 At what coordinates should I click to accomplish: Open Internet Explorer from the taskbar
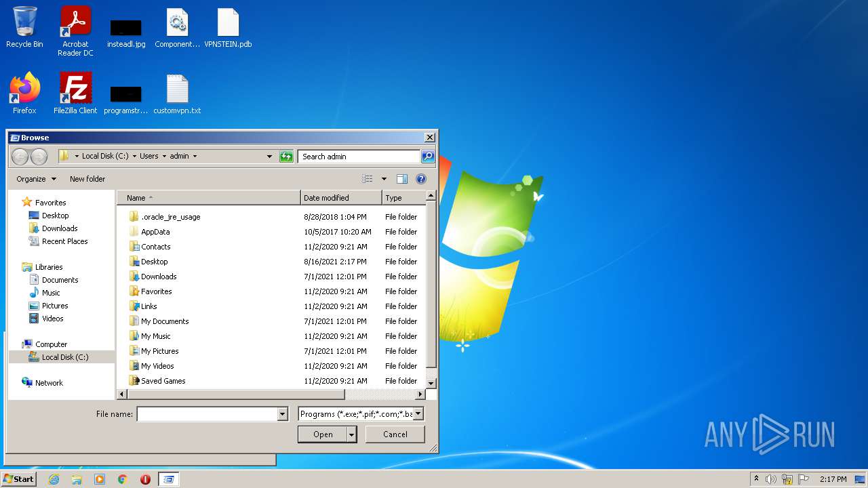[54, 479]
